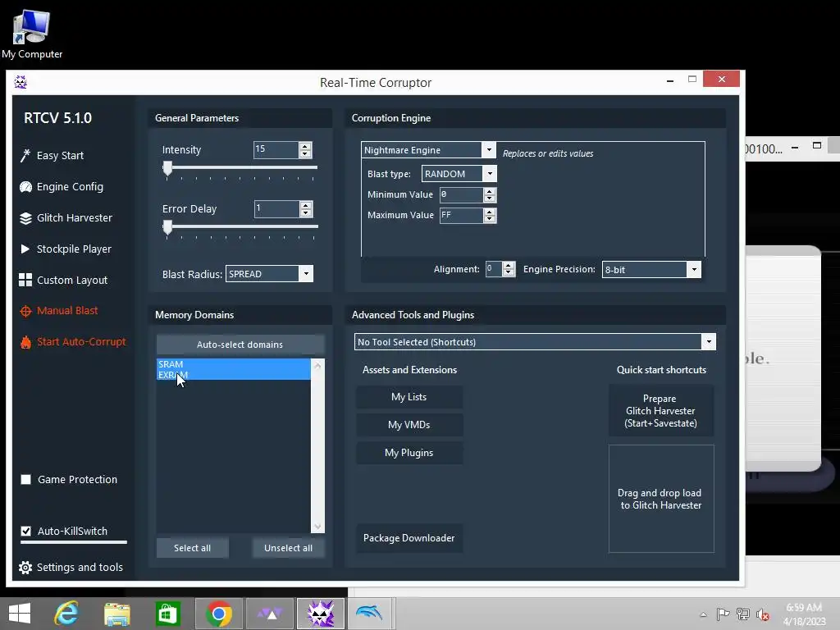This screenshot has height=630, width=840.
Task: Open the corruption engine selection dropdown
Action: [489, 150]
